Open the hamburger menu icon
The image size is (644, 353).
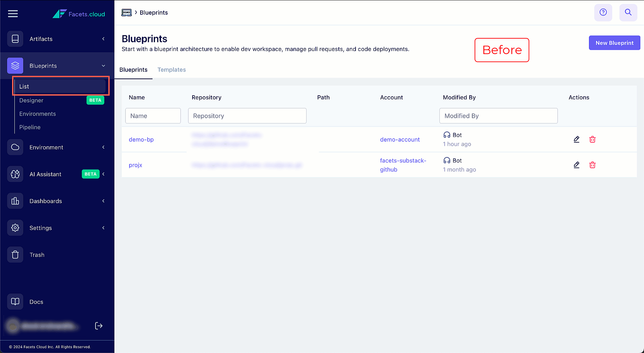13,14
